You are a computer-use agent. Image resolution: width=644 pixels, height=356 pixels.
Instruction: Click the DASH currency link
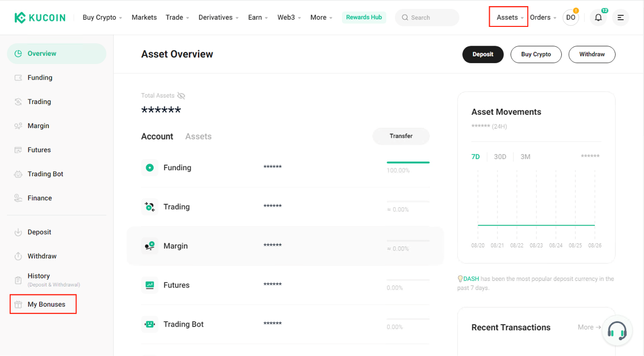pyautogui.click(x=471, y=279)
